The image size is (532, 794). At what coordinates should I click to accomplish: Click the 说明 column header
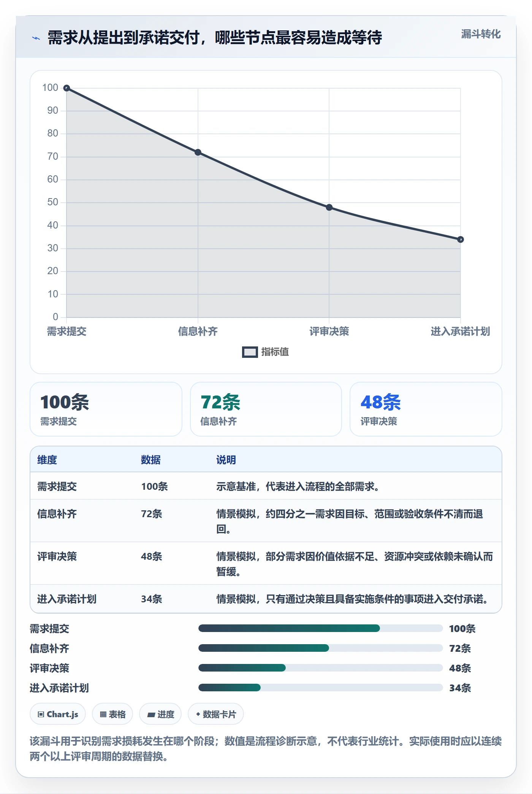[x=226, y=460]
